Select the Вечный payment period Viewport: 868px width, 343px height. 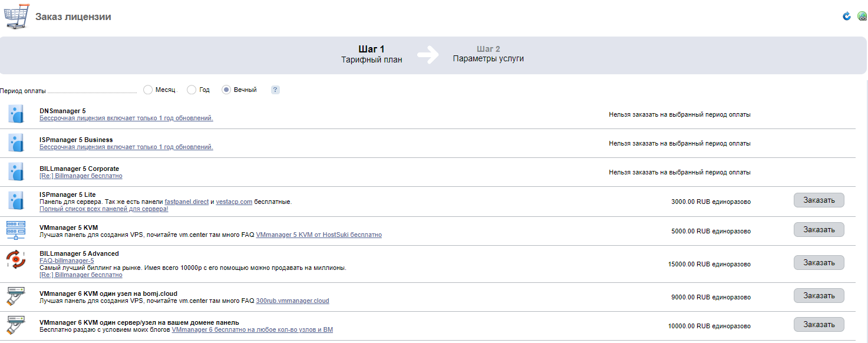pyautogui.click(x=226, y=90)
